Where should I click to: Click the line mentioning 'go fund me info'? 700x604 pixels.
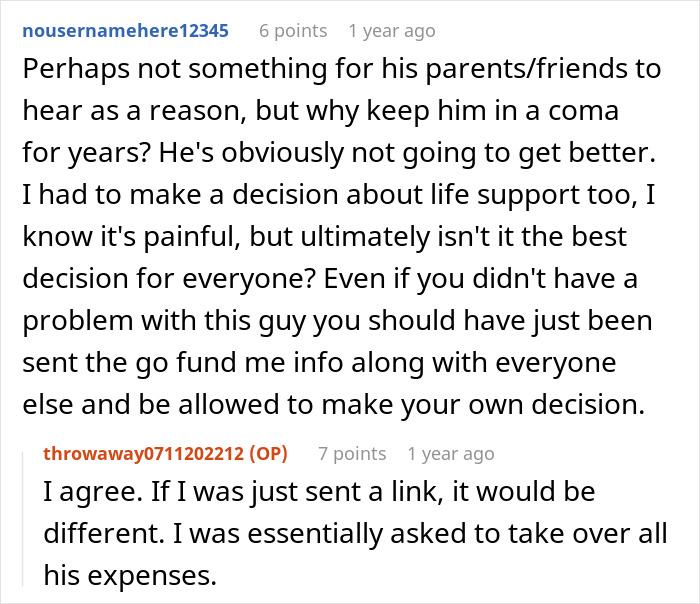click(319, 362)
